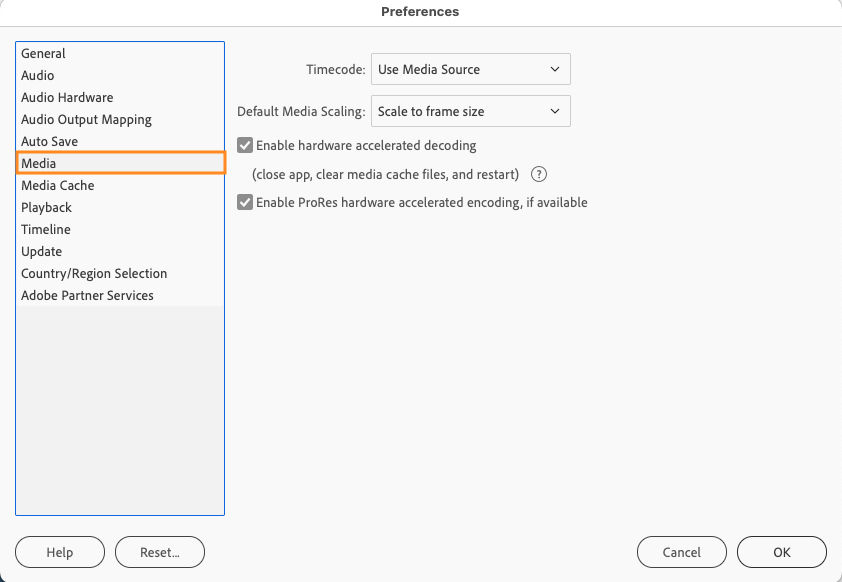This screenshot has width=842, height=582.
Task: Select Timeline preferences category
Action: [x=46, y=229]
